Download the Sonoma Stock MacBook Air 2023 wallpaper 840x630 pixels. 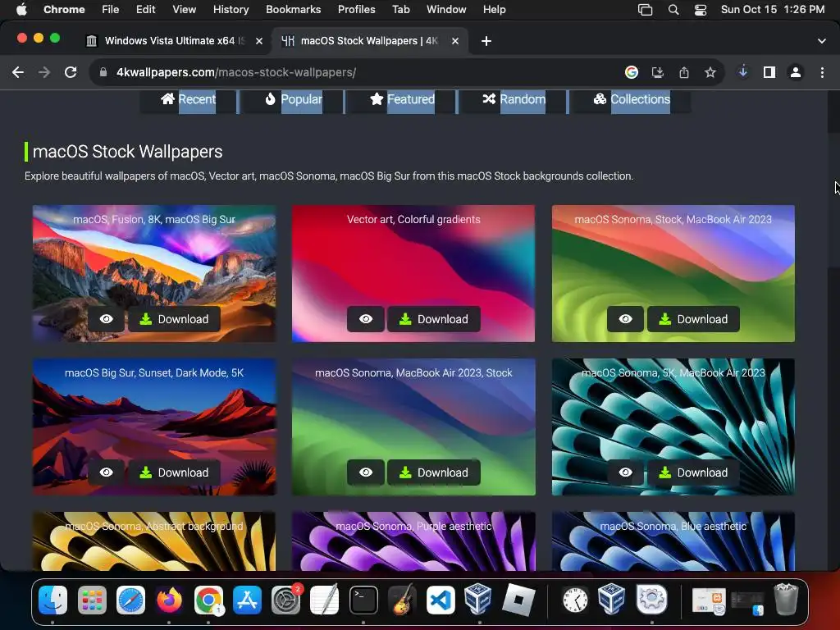693,319
